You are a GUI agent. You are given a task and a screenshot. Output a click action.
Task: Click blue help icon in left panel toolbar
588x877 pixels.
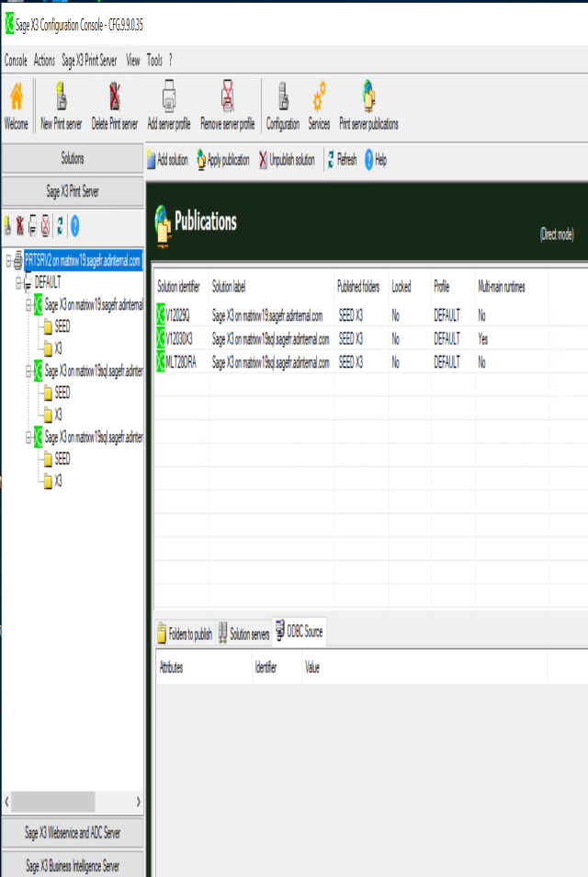(x=74, y=224)
